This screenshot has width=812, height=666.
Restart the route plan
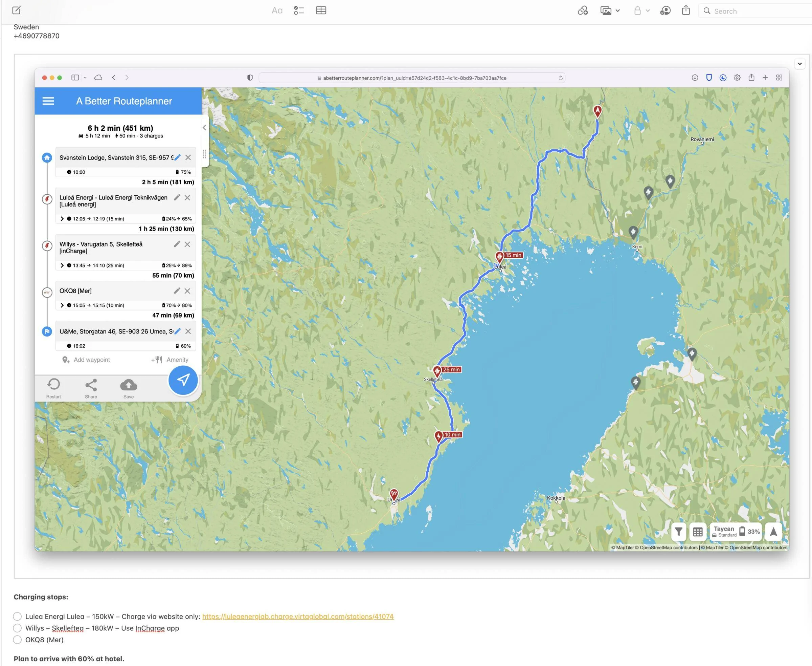pyautogui.click(x=53, y=388)
